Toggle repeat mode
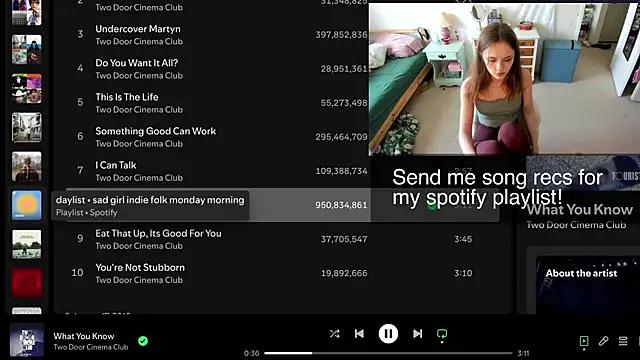640x360 pixels. pyautogui.click(x=442, y=335)
